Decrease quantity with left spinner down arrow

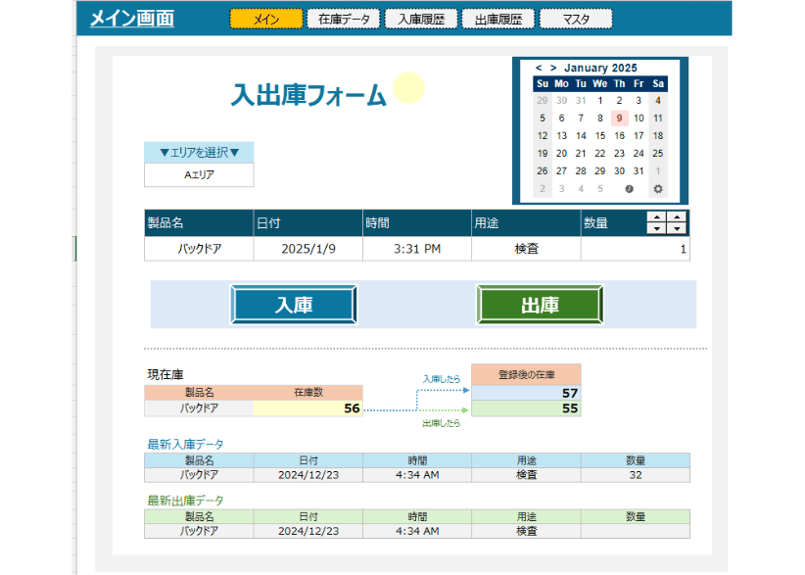(x=657, y=229)
